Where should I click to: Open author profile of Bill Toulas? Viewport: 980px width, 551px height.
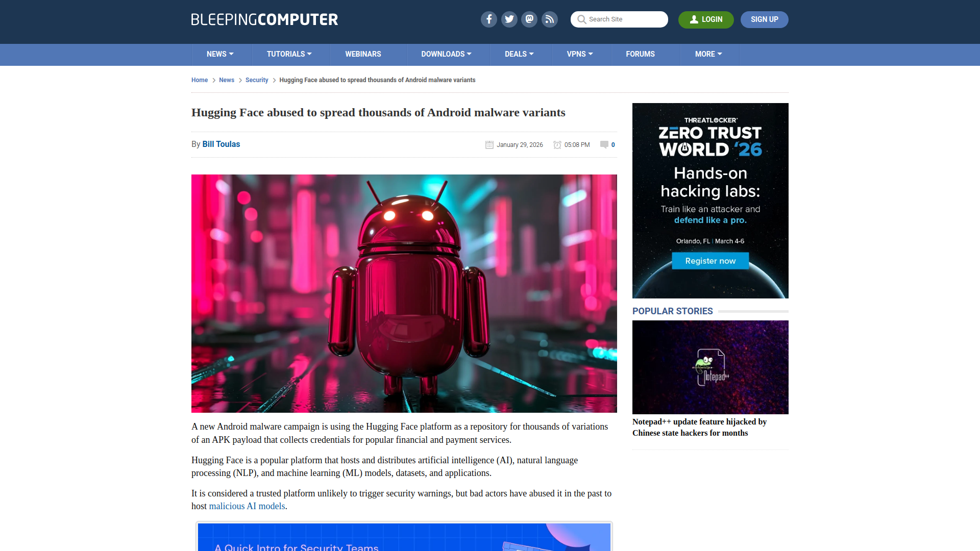tap(220, 144)
